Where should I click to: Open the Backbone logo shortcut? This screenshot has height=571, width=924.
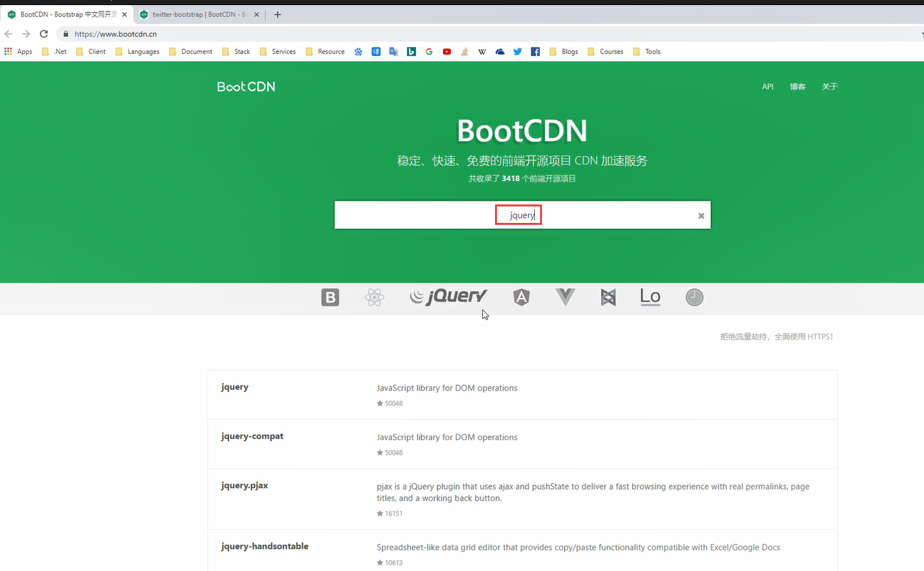coord(608,297)
